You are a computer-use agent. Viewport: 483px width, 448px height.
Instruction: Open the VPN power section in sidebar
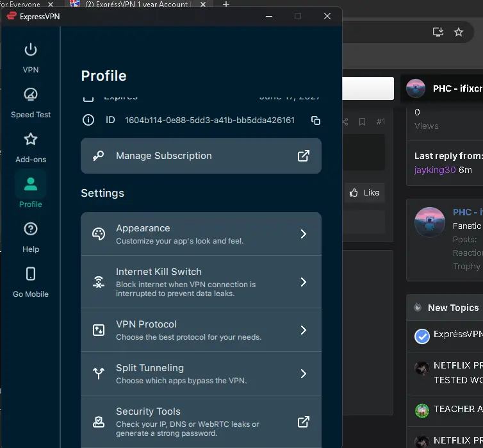31,58
